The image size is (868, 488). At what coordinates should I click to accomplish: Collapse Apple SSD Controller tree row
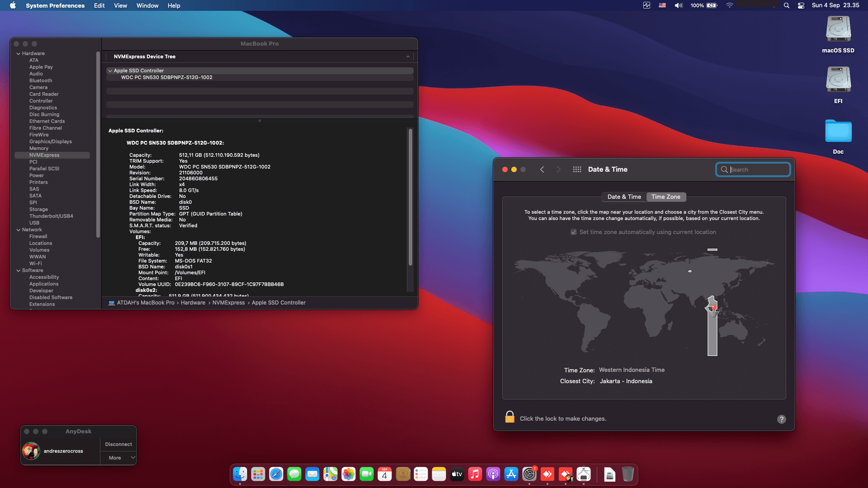pos(110,70)
